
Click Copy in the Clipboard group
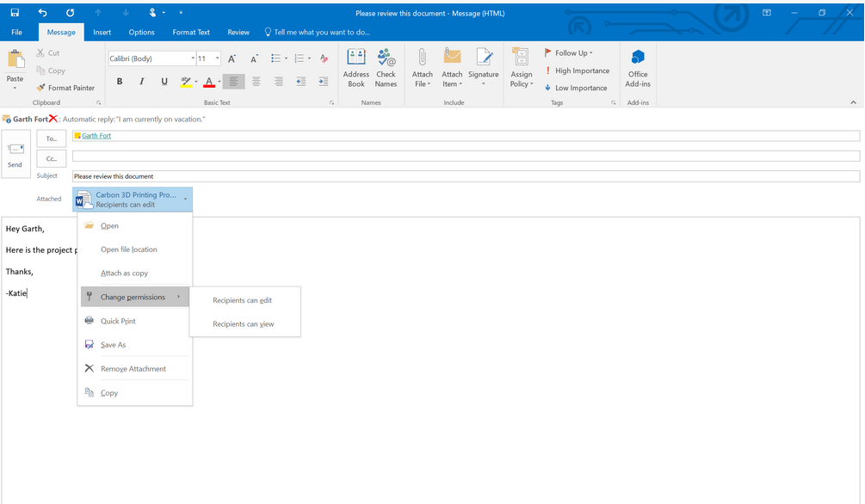(51, 71)
